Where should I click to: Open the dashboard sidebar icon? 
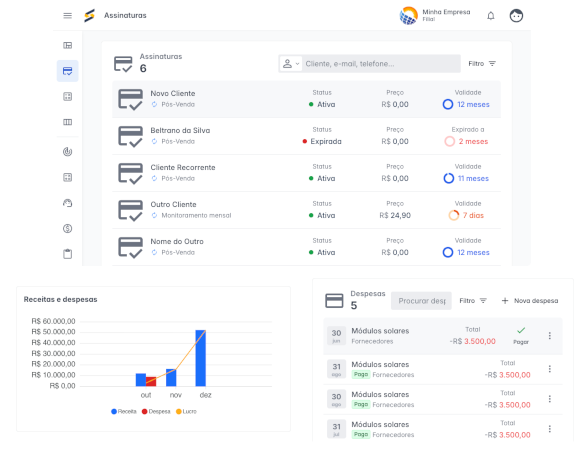[x=67, y=45]
